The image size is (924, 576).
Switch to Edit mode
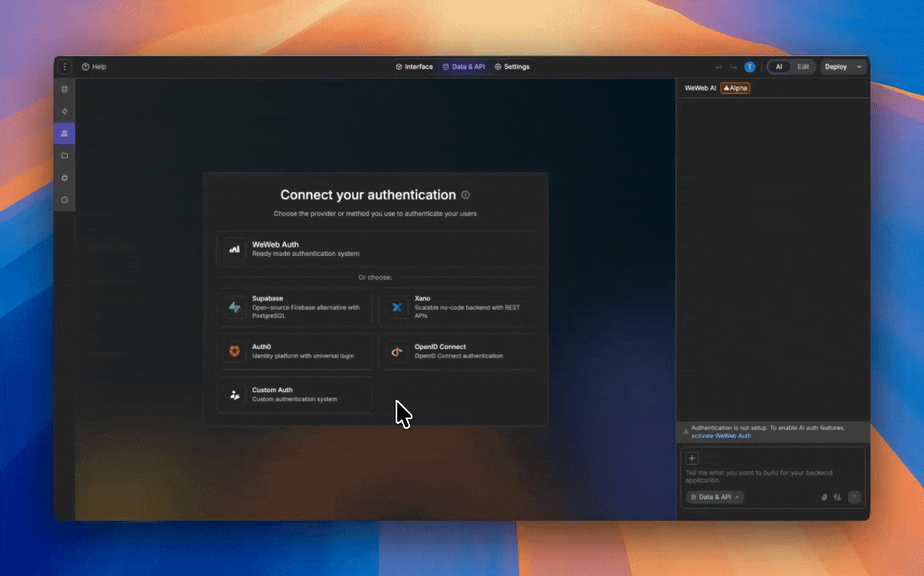coord(803,66)
